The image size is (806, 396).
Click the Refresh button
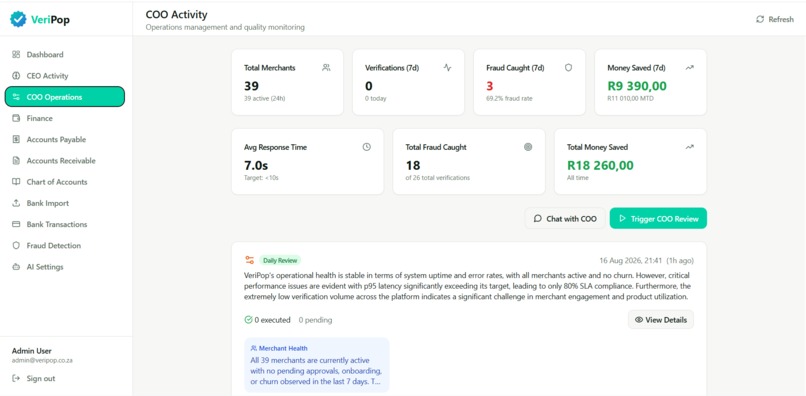click(775, 19)
